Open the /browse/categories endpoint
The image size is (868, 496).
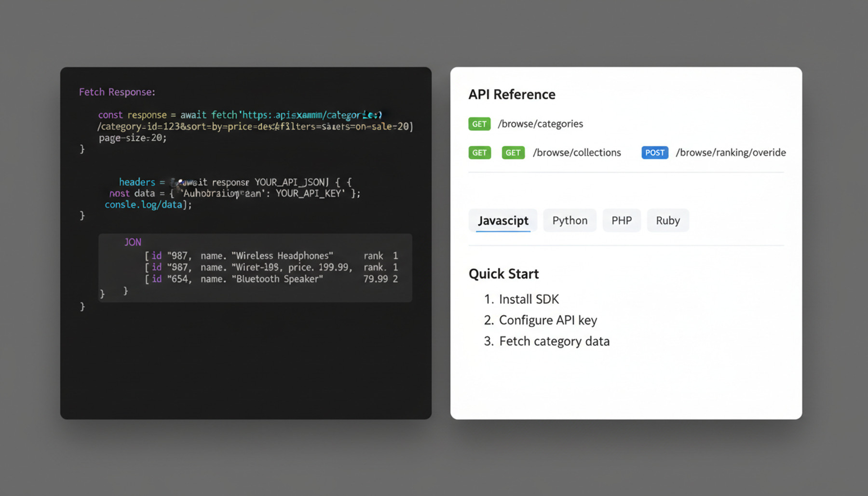pyautogui.click(x=541, y=124)
